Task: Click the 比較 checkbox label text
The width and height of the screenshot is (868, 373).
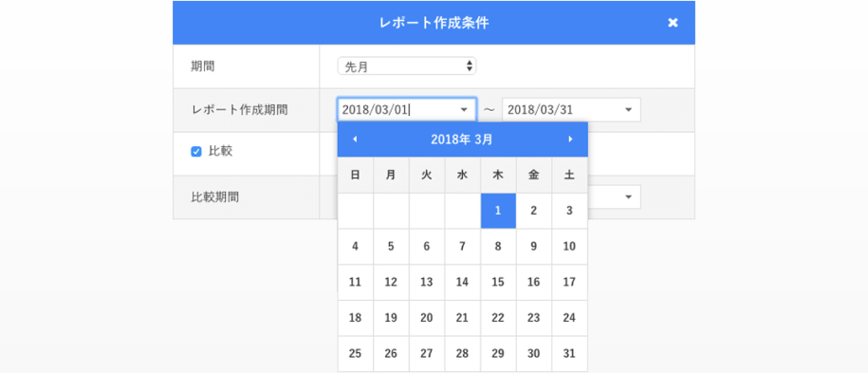Action: point(220,151)
